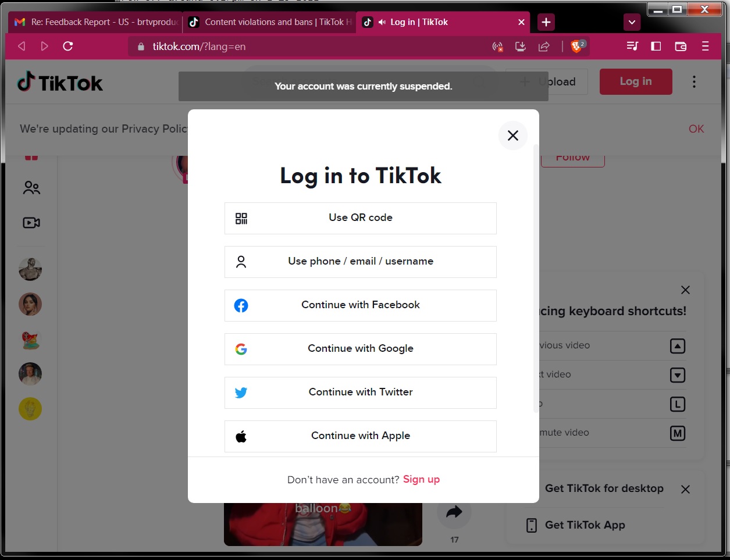Expand the tab search dropdown arrow

coord(632,23)
